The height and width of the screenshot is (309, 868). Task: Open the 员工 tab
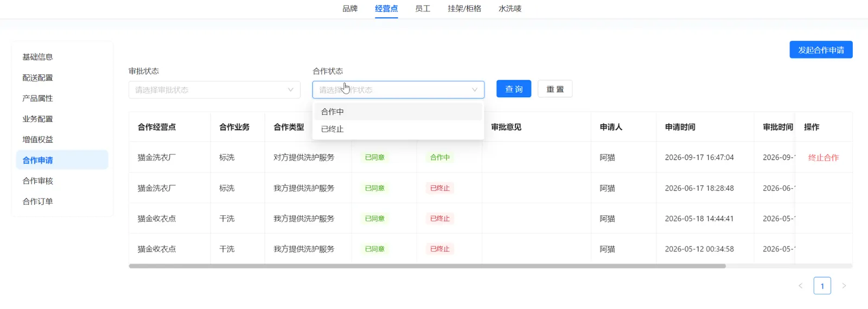click(x=423, y=9)
